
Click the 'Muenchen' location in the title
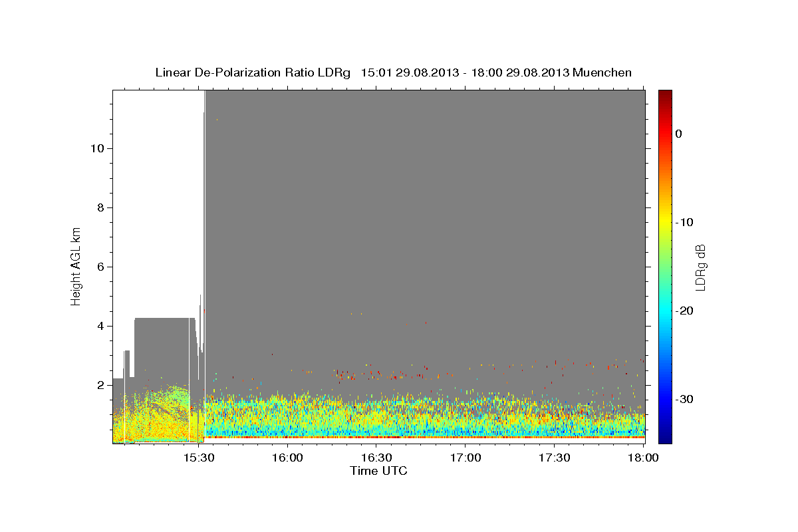coord(602,72)
